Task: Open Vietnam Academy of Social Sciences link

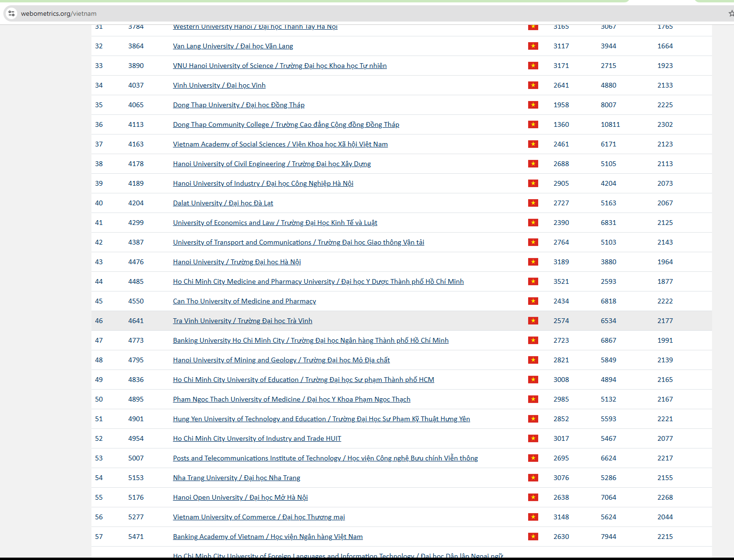Action: [280, 144]
